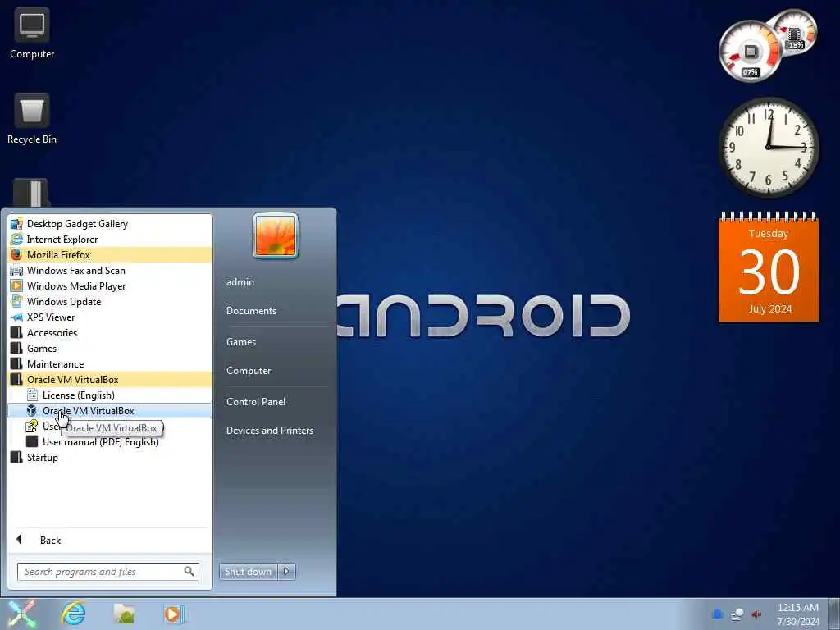The width and height of the screenshot is (840, 630).
Task: Click the muted volume tray icon
Action: pos(756,614)
